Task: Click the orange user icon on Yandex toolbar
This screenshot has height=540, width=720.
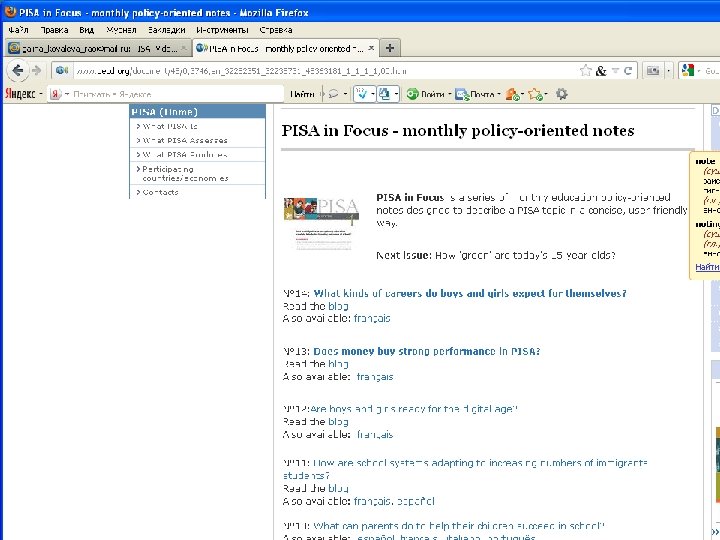Action: tap(512, 94)
